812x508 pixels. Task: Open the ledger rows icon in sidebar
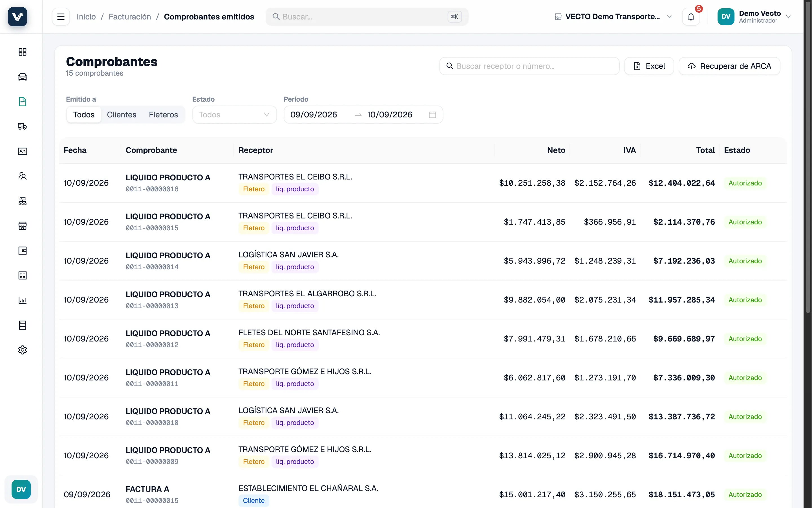(23, 325)
